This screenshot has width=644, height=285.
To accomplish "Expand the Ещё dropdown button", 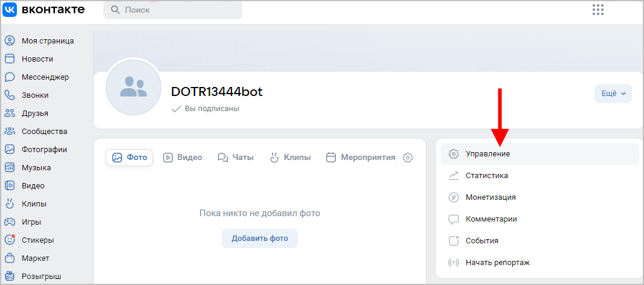I will (613, 94).
